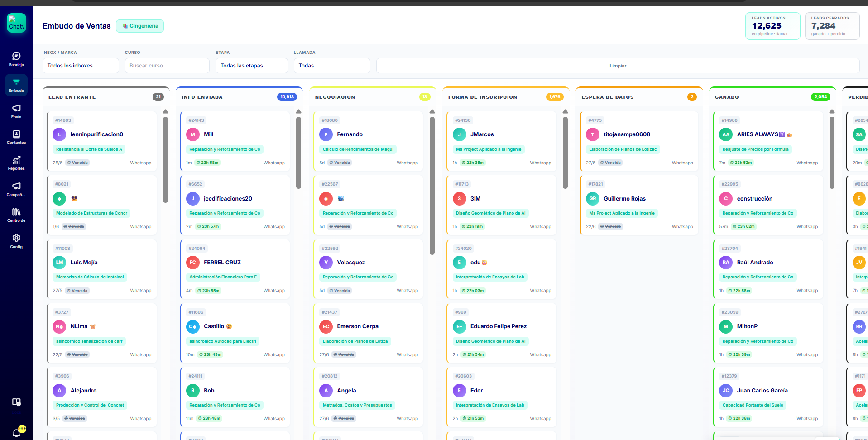Open the jcedificaciones20 lead card

coord(235,205)
